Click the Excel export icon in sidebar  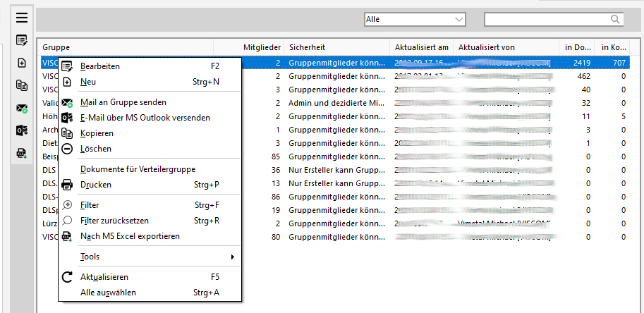[22, 154]
